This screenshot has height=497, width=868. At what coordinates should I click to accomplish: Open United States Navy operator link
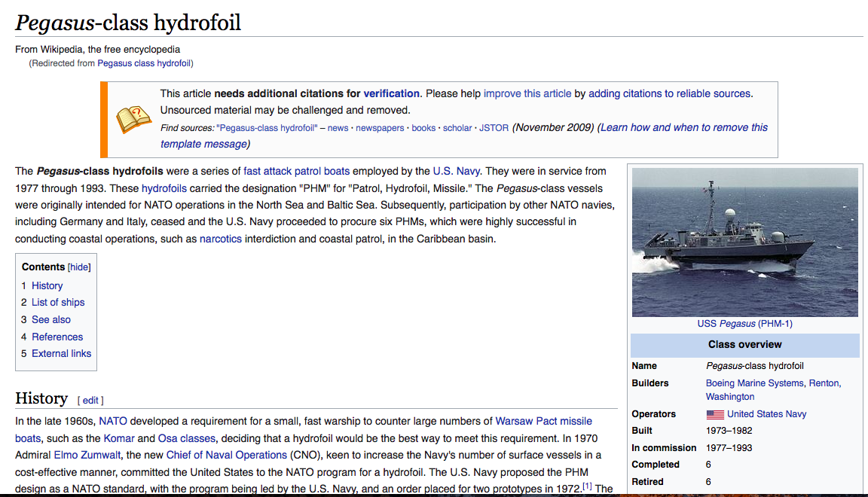(x=767, y=414)
